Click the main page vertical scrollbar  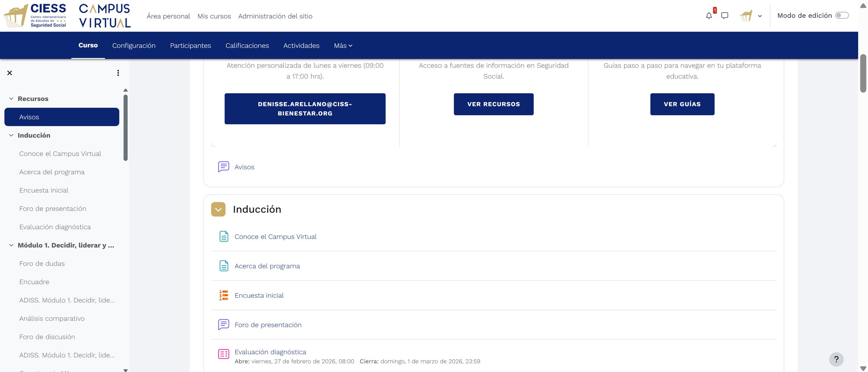(x=863, y=73)
